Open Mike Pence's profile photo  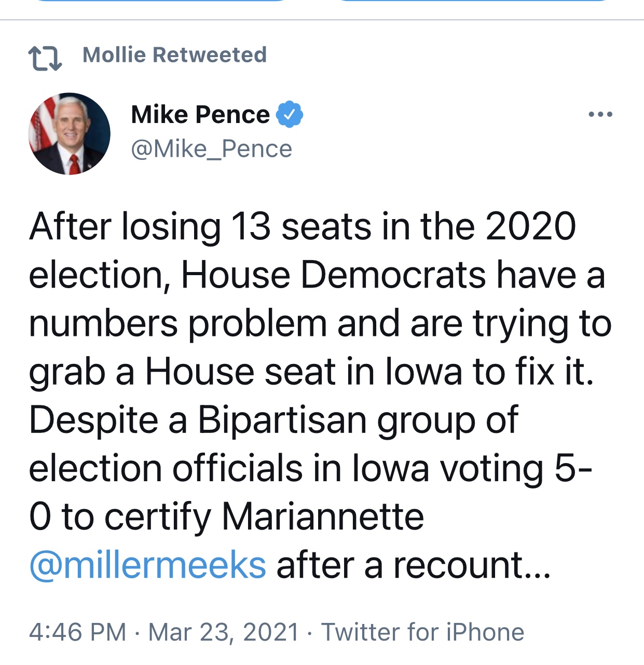[x=69, y=134]
